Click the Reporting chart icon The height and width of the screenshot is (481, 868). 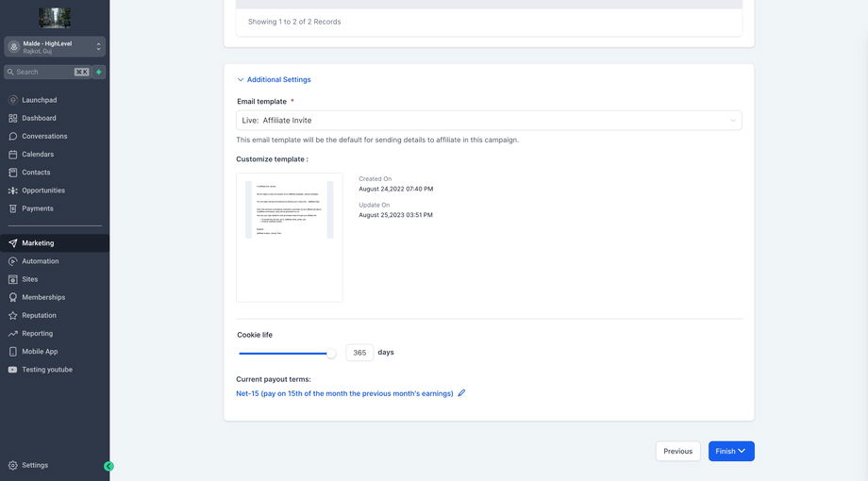[13, 333]
